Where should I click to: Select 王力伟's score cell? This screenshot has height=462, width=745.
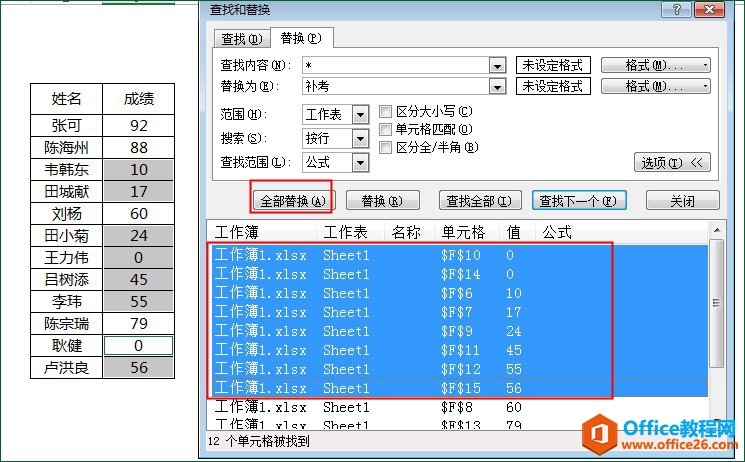(139, 258)
